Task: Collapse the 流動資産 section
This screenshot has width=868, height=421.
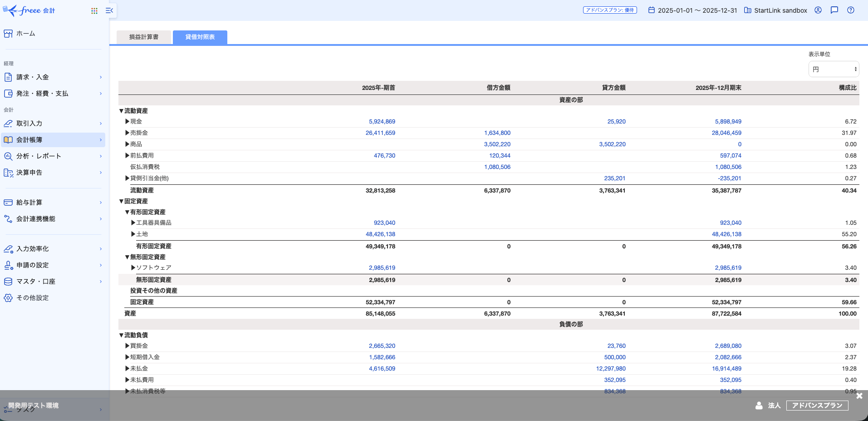Action: pyautogui.click(x=122, y=111)
